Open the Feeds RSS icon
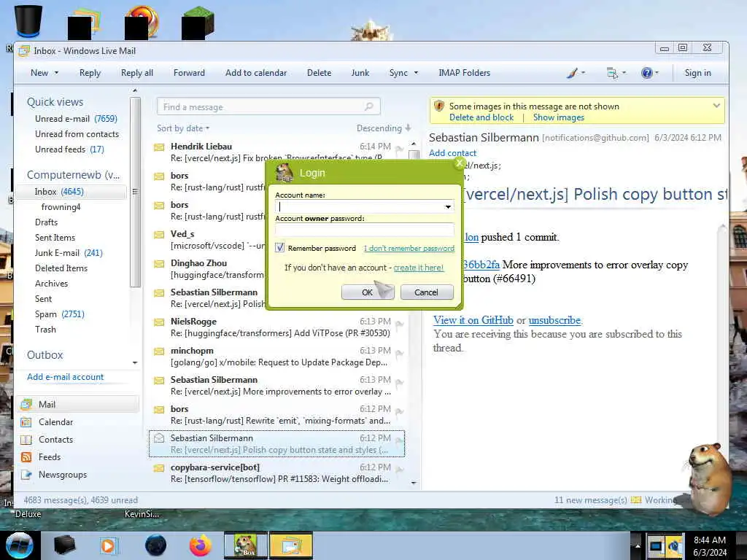Viewport: 747px width, 560px height. coord(26,457)
